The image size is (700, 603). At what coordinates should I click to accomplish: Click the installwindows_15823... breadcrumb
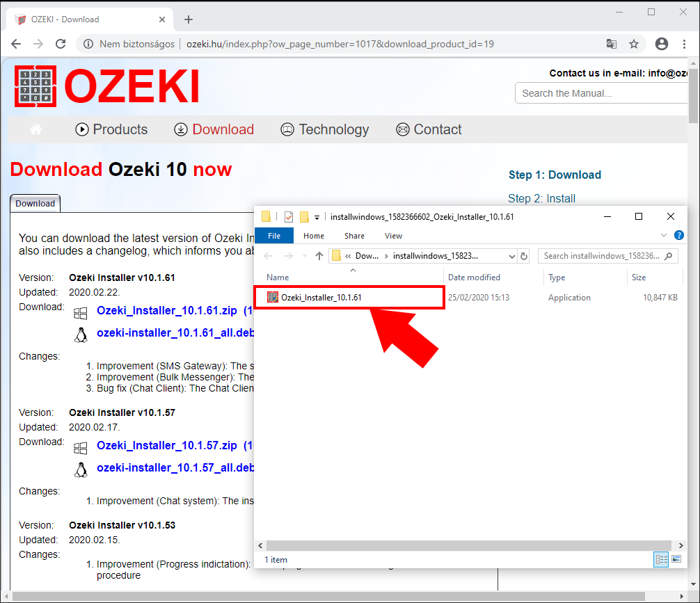(x=436, y=256)
